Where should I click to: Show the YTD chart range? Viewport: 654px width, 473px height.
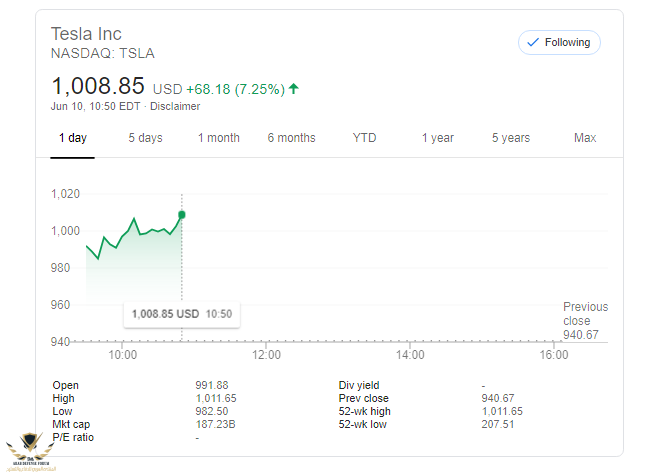364,138
